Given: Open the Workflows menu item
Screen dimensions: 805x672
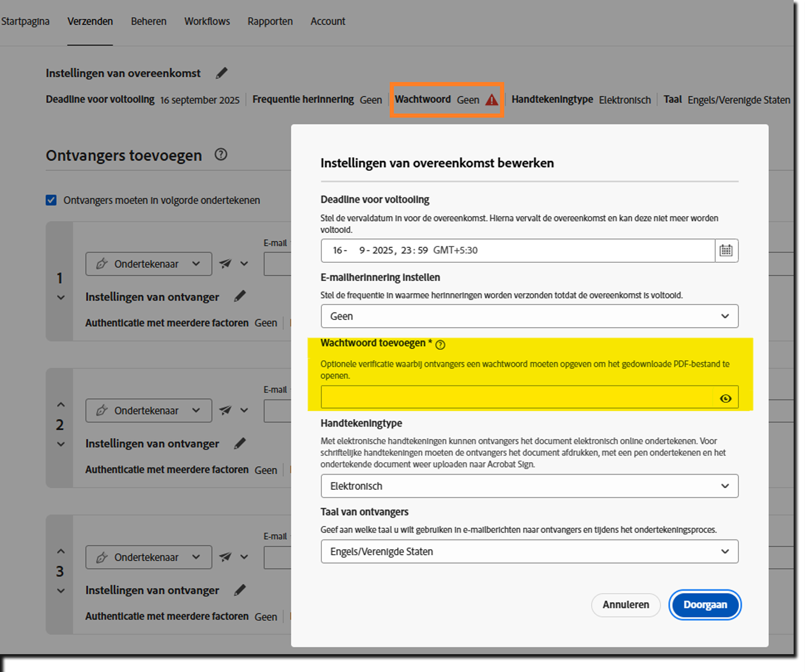Looking at the screenshot, I should [x=207, y=21].
